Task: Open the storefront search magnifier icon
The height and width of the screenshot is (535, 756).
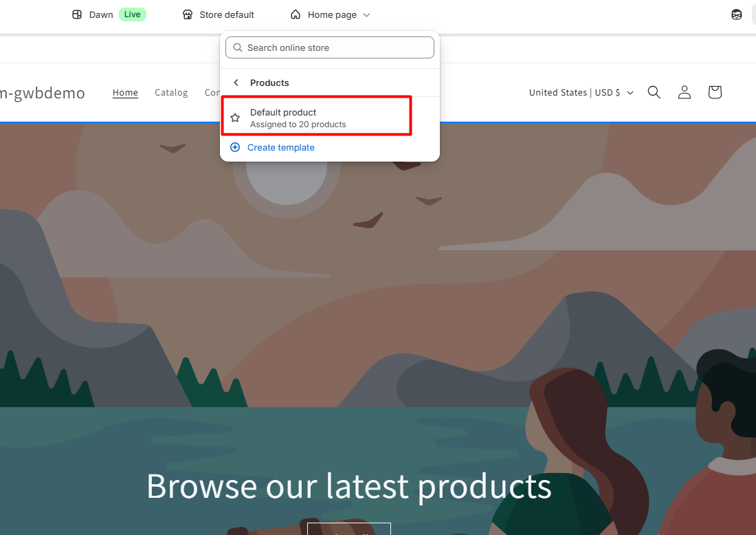Action: click(654, 92)
